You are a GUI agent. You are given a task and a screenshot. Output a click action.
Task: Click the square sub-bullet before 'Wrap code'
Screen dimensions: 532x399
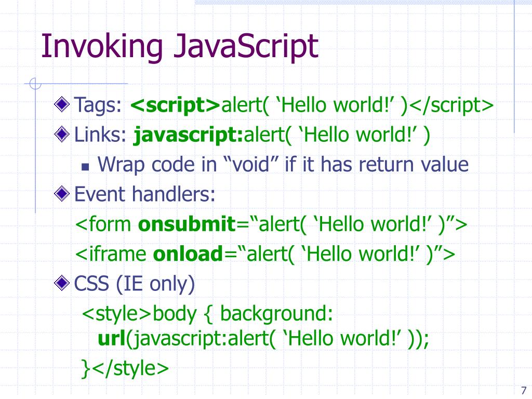pyautogui.click(x=85, y=167)
